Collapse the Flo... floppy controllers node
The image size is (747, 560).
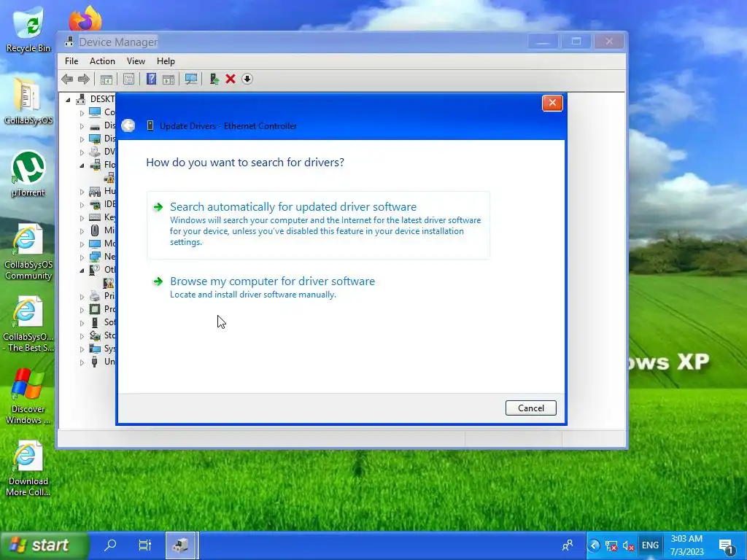coord(82,166)
